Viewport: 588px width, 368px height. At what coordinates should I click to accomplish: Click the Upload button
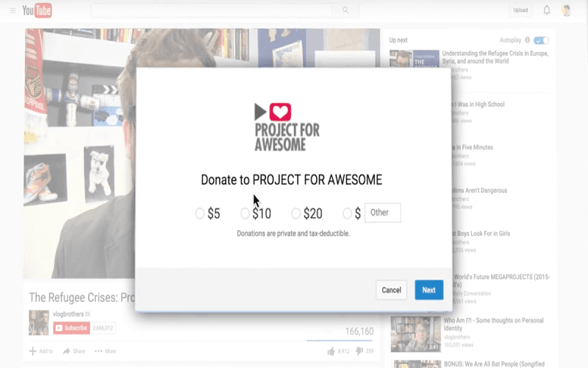[520, 10]
